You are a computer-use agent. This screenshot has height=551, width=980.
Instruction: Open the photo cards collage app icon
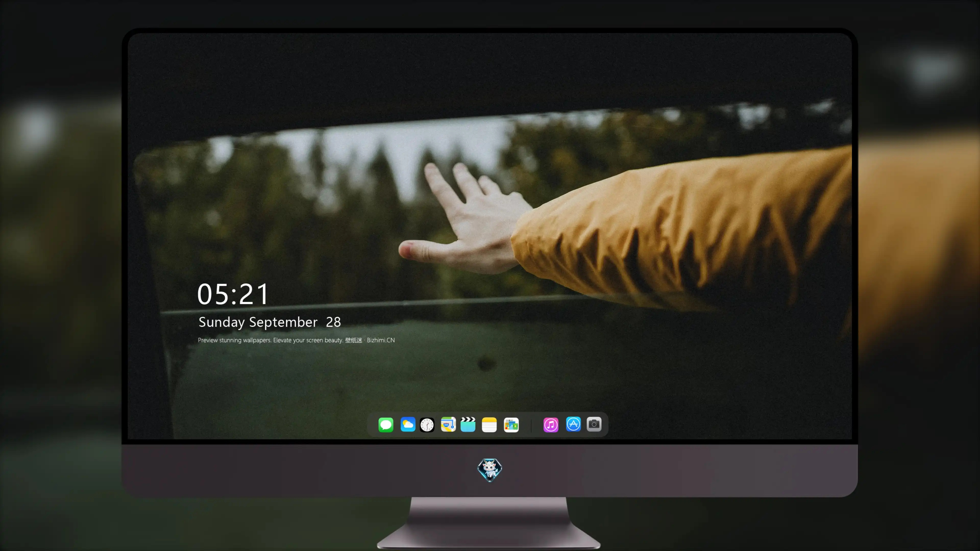[x=511, y=424]
